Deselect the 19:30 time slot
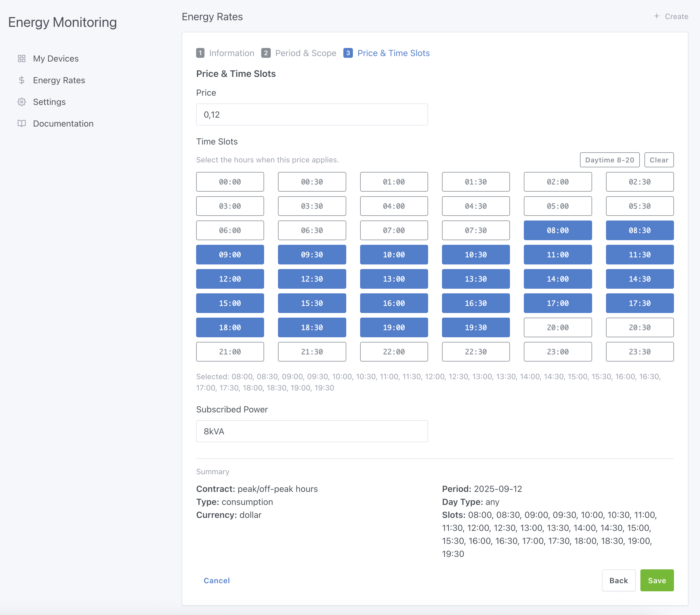The image size is (700, 615). pyautogui.click(x=476, y=327)
